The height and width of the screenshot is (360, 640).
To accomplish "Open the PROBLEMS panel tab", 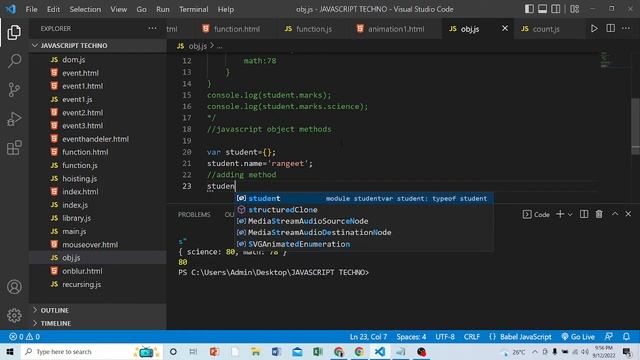I will pyautogui.click(x=194, y=215).
